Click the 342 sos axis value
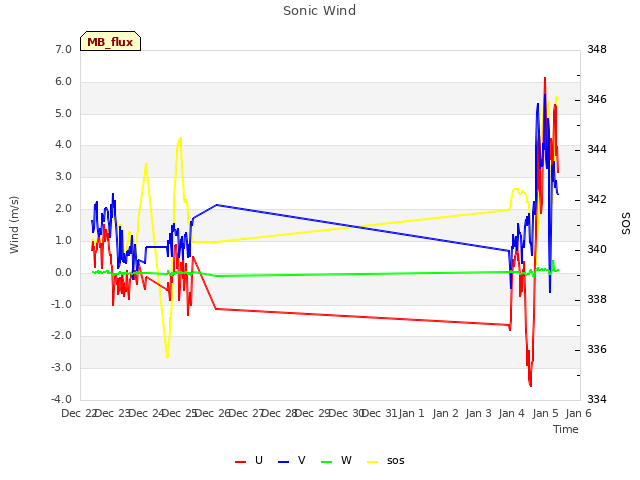 click(x=597, y=200)
